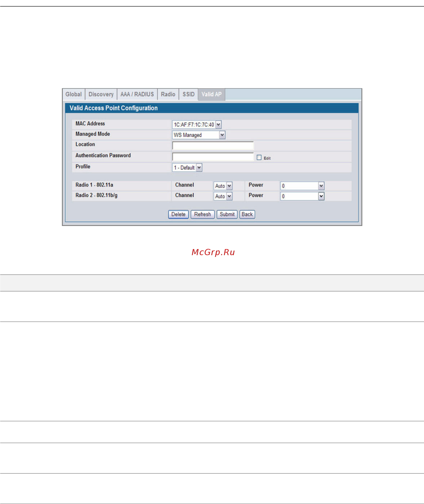Screen dimensions: 424x504
Task: Click the Profile label
Action: [83, 166]
